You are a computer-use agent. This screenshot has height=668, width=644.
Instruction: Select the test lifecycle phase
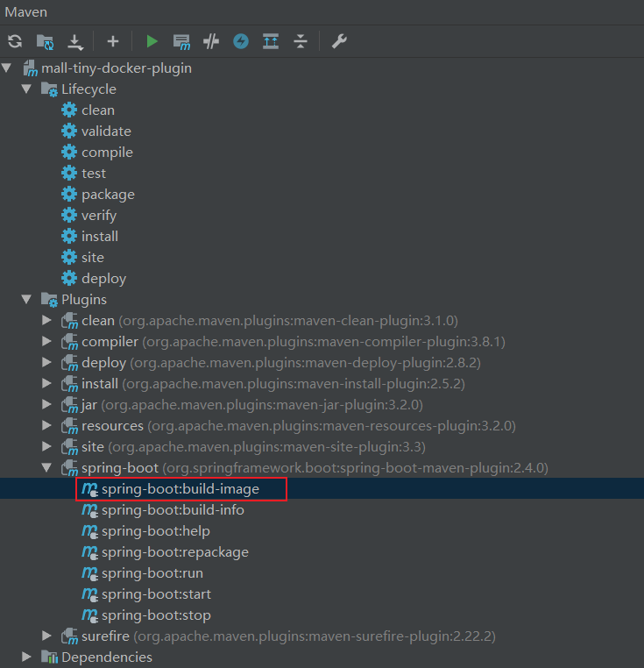pos(93,173)
